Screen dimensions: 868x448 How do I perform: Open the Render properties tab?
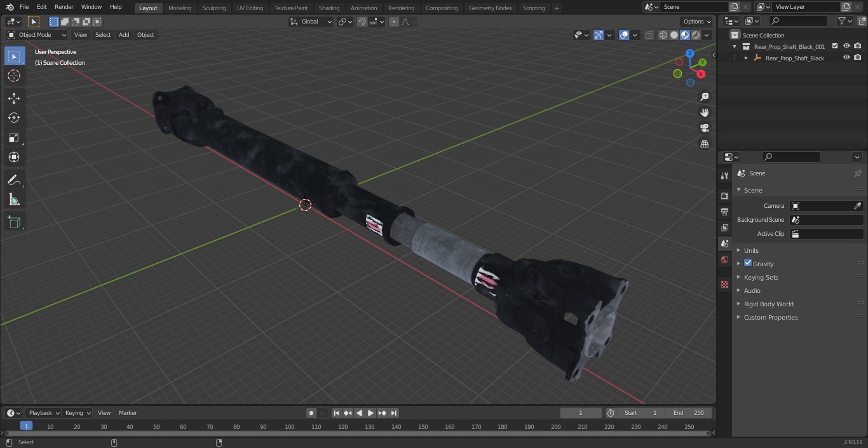coord(724,196)
